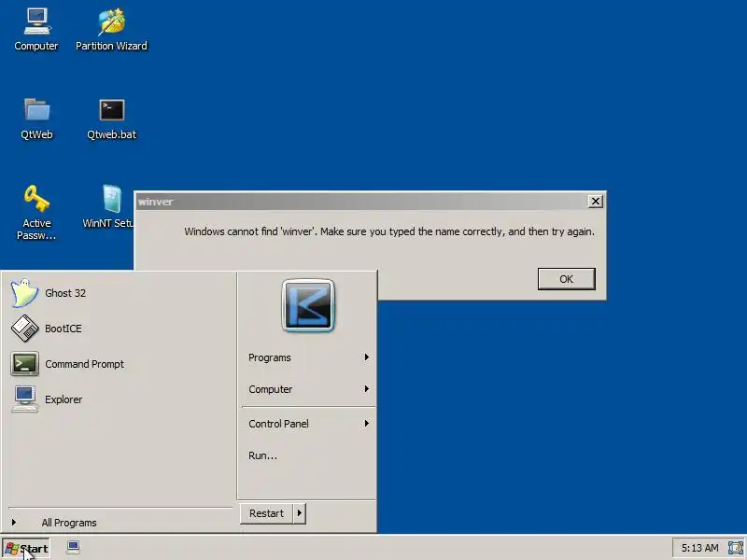Viewport: 747px width, 560px height.
Task: Click the Qtweb.bat icon label
Action: pyautogui.click(x=111, y=134)
